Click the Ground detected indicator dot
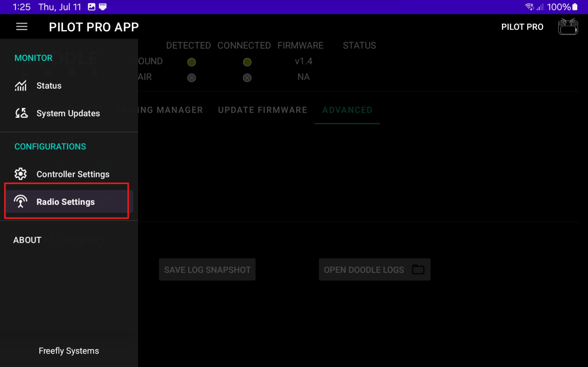The height and width of the screenshot is (367, 588). coord(192,62)
